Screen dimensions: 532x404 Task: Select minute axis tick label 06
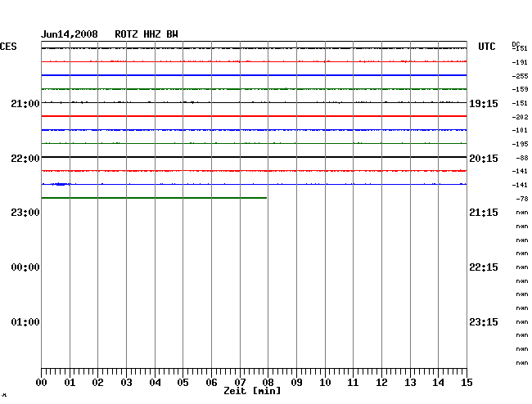click(x=211, y=383)
